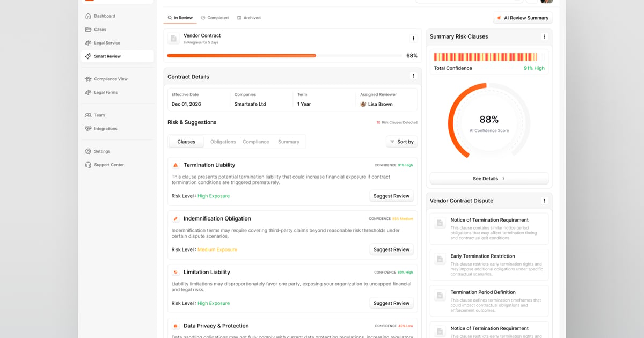The height and width of the screenshot is (338, 644).
Task: Open Summary Risk Clauses kebab menu
Action: [544, 36]
